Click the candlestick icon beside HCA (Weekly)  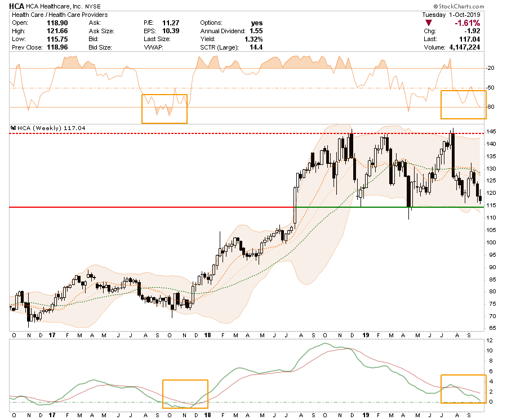[14, 128]
